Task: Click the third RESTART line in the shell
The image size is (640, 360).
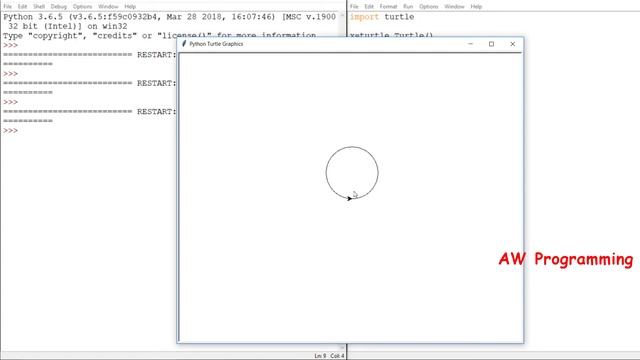Action: tap(90, 111)
